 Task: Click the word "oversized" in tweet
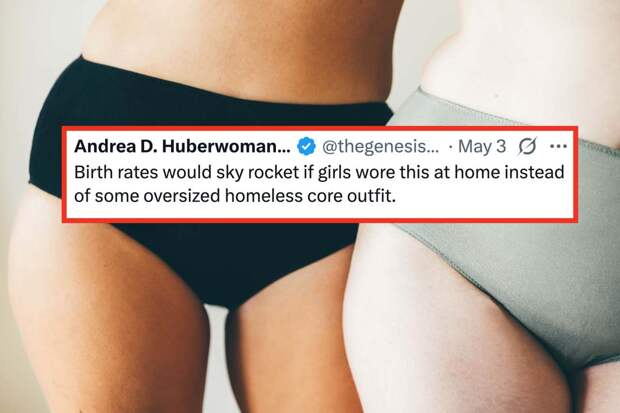click(x=181, y=196)
